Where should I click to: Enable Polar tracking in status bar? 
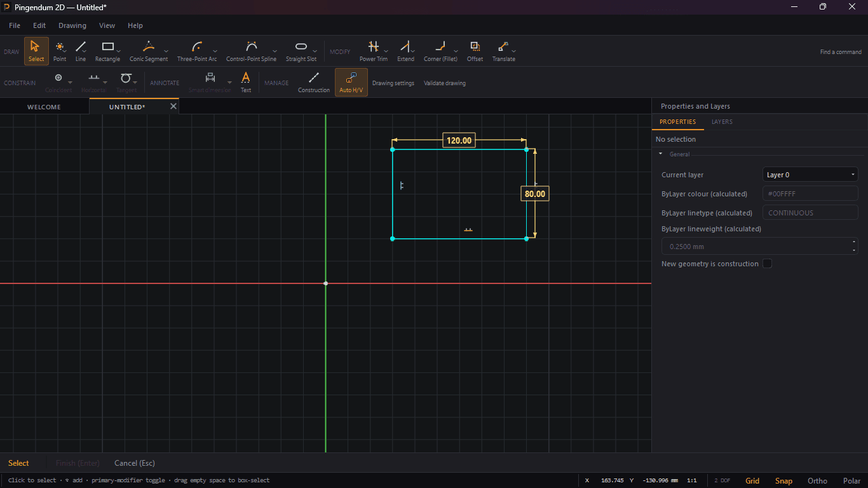pos(851,481)
